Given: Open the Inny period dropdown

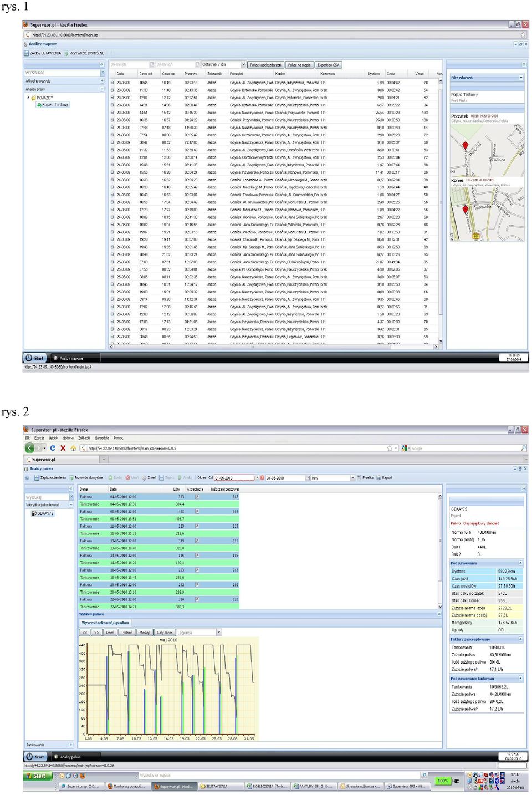Looking at the screenshot, I should [x=352, y=478].
